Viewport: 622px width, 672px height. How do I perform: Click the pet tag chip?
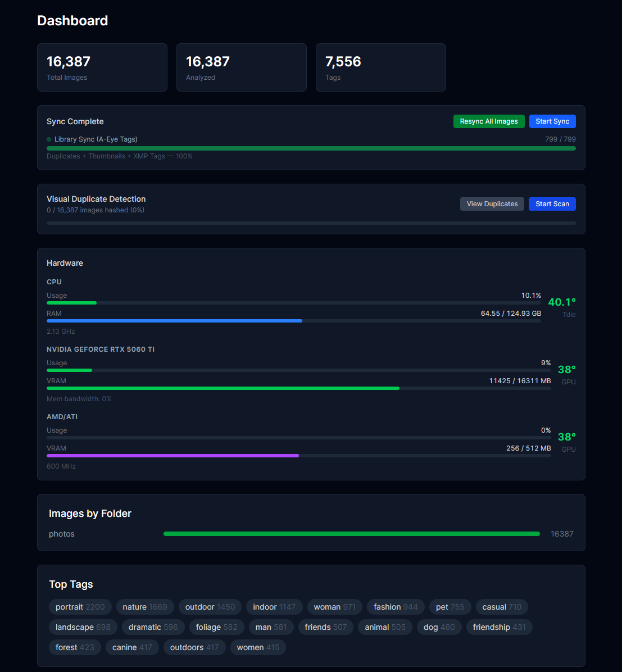coord(450,607)
